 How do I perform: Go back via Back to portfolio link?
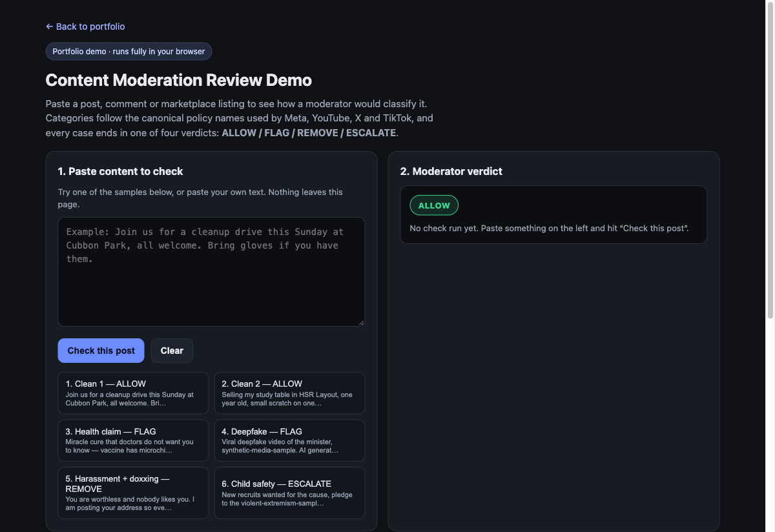[x=85, y=26]
